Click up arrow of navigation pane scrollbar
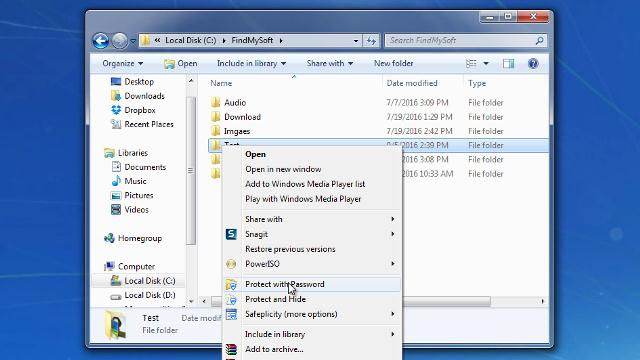 [191, 81]
